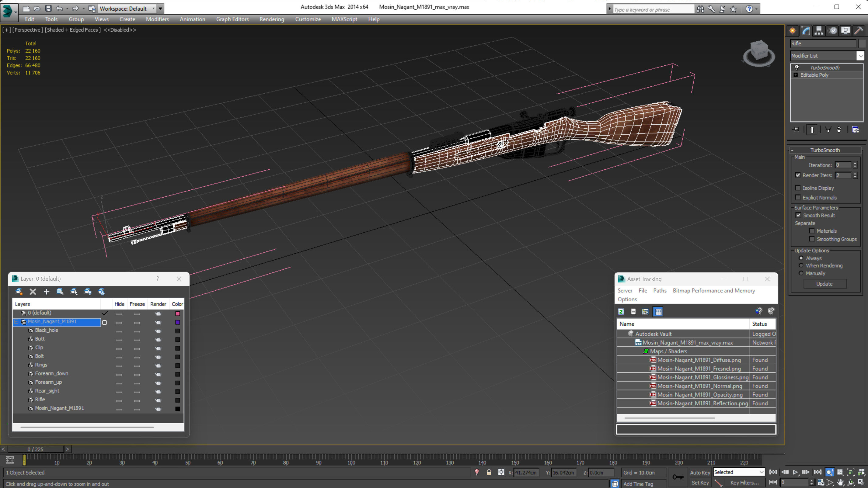This screenshot has height=488, width=868.
Task: Click the time slider showing 0 / 225
Action: (x=35, y=449)
